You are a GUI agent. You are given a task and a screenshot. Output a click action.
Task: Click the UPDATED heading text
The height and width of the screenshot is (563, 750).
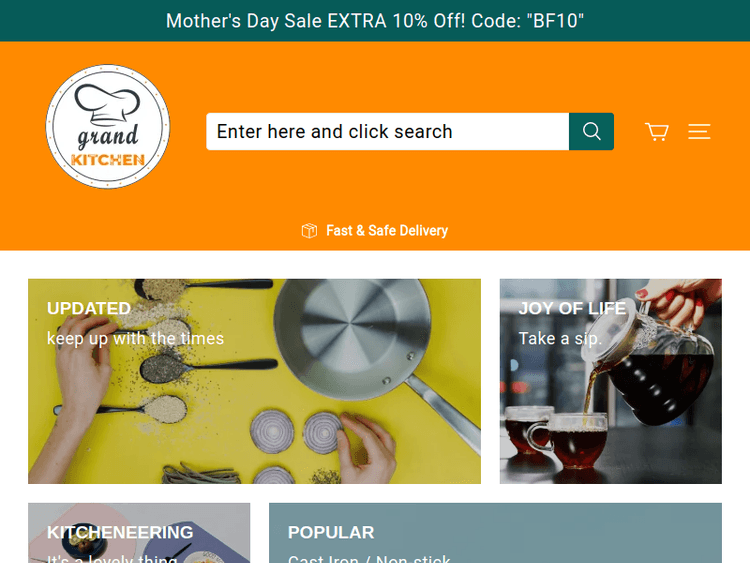(x=89, y=309)
